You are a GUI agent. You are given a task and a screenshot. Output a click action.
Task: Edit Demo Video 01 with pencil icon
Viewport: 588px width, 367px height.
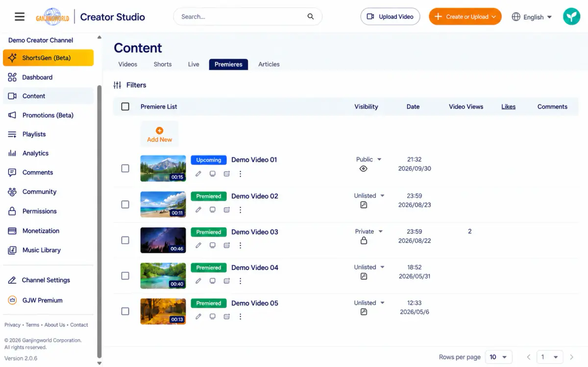(198, 173)
